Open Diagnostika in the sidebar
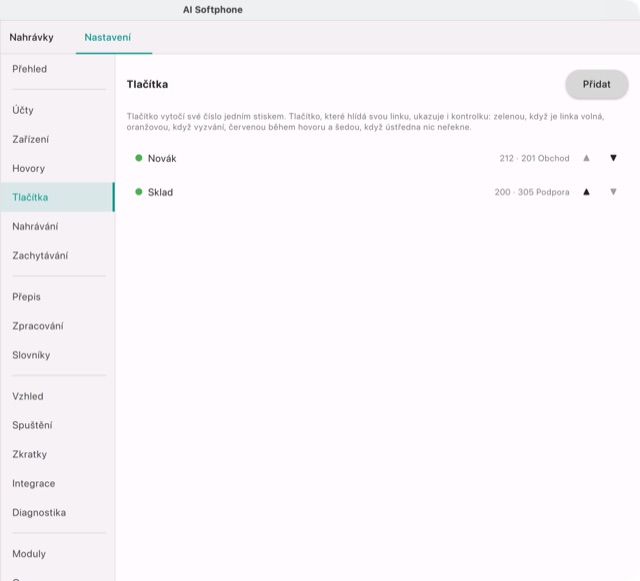640x581 pixels. coord(57,513)
